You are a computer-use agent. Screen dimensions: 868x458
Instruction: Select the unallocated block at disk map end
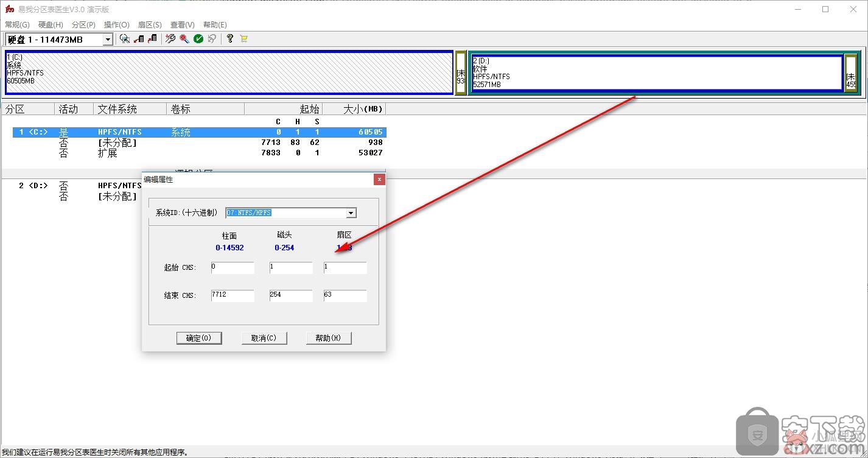(850, 72)
